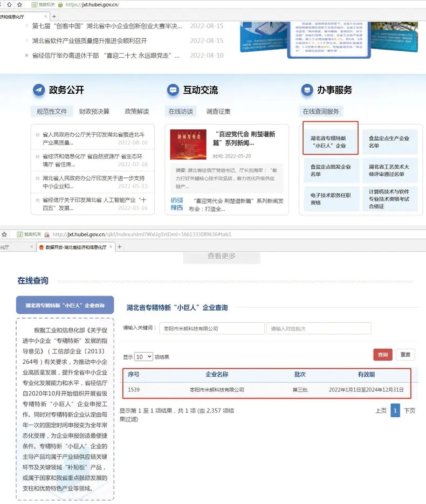The height and width of the screenshot is (504, 426).
Task: Select the 在线访谈 tab
Action: pyautogui.click(x=181, y=112)
